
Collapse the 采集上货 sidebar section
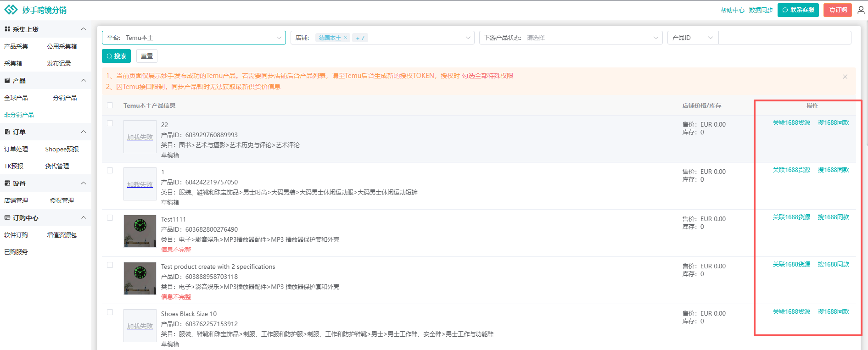[x=83, y=29]
